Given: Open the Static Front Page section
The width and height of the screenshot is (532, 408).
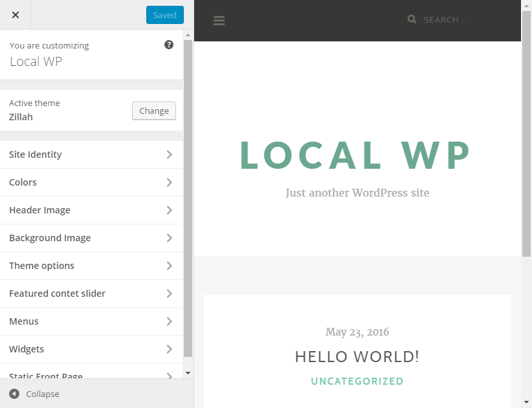Looking at the screenshot, I should click(91, 371).
